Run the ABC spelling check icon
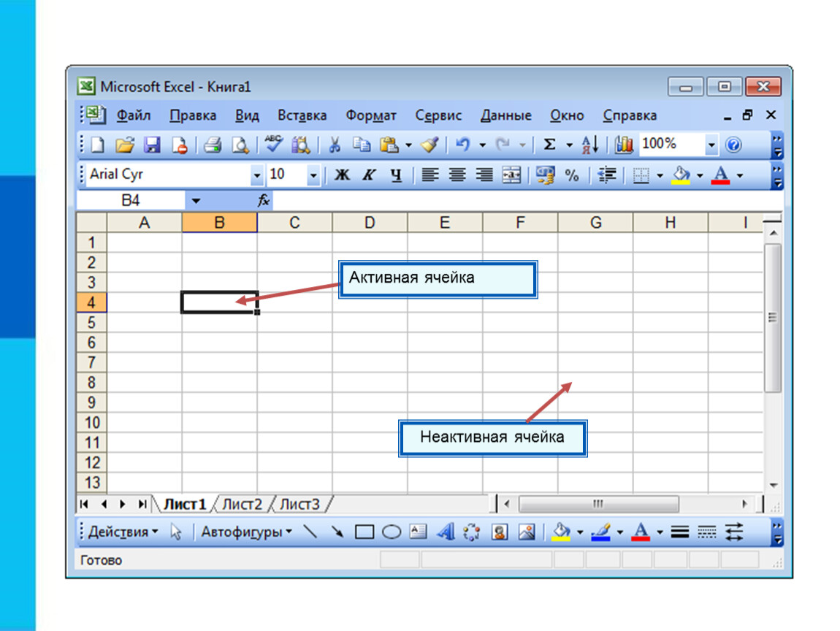840x631 pixels. pos(274,144)
